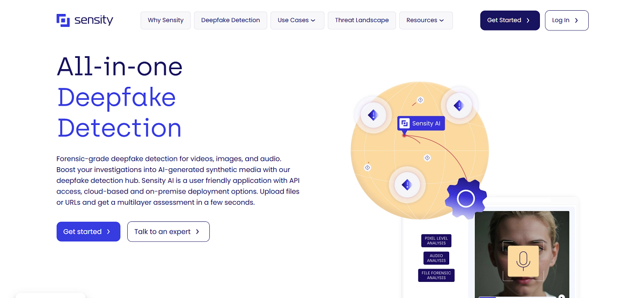This screenshot has width=644, height=298.
Task: Click the Log In button
Action: [x=566, y=20]
